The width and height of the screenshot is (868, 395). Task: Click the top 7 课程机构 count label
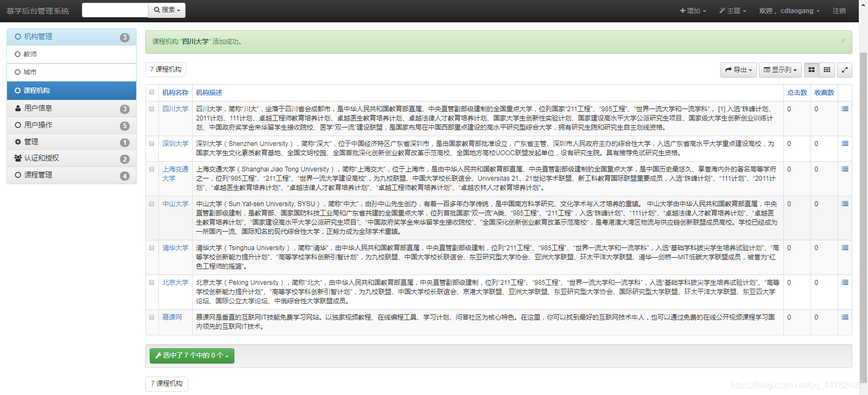click(166, 69)
